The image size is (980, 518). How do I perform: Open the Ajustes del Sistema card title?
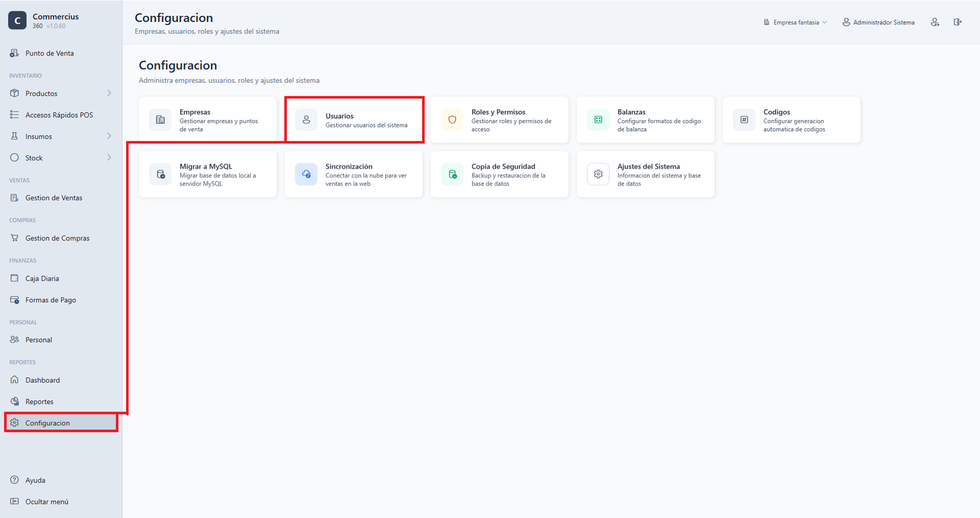(649, 166)
